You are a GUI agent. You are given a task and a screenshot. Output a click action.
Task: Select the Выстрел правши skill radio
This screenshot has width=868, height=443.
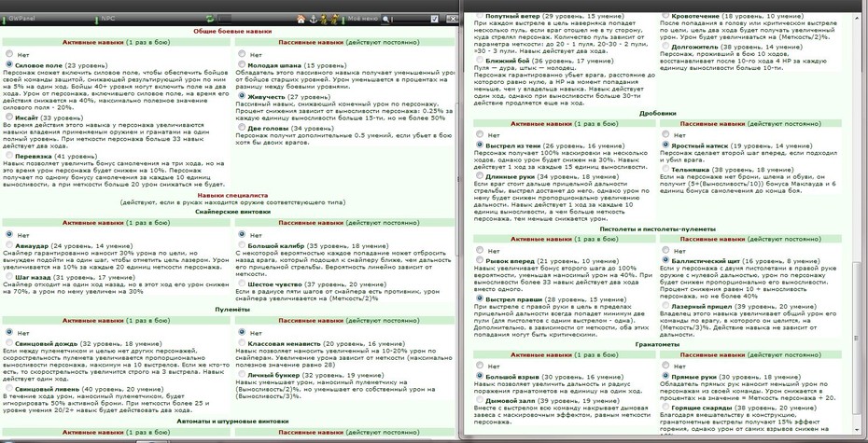click(480, 298)
